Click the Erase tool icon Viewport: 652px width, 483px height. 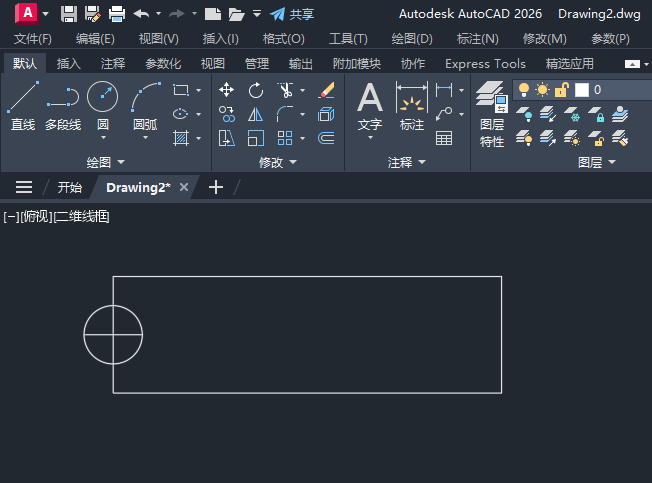click(x=326, y=90)
